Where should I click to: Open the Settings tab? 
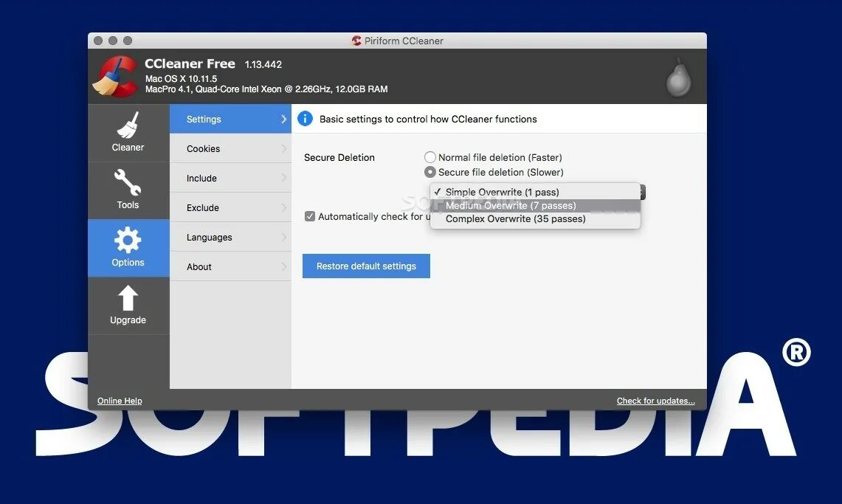230,119
